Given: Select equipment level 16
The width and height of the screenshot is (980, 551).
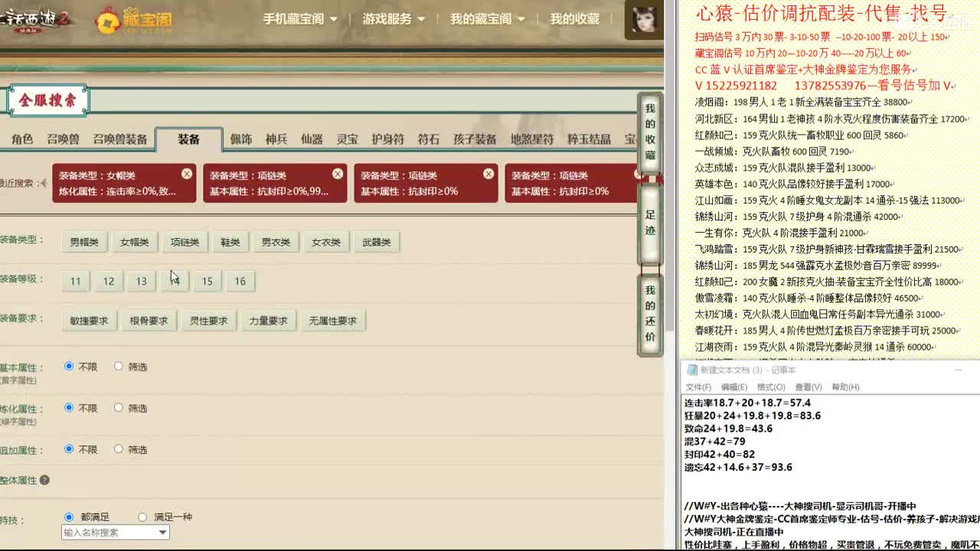Looking at the screenshot, I should [x=240, y=281].
